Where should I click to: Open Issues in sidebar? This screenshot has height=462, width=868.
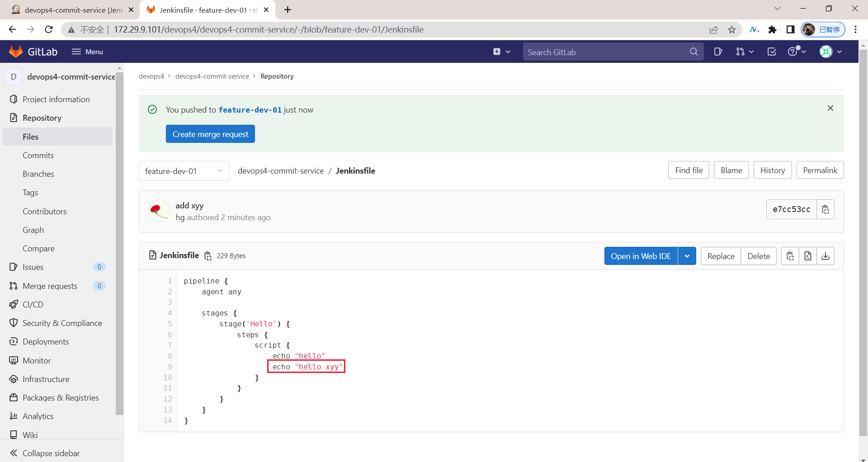pyautogui.click(x=57, y=267)
